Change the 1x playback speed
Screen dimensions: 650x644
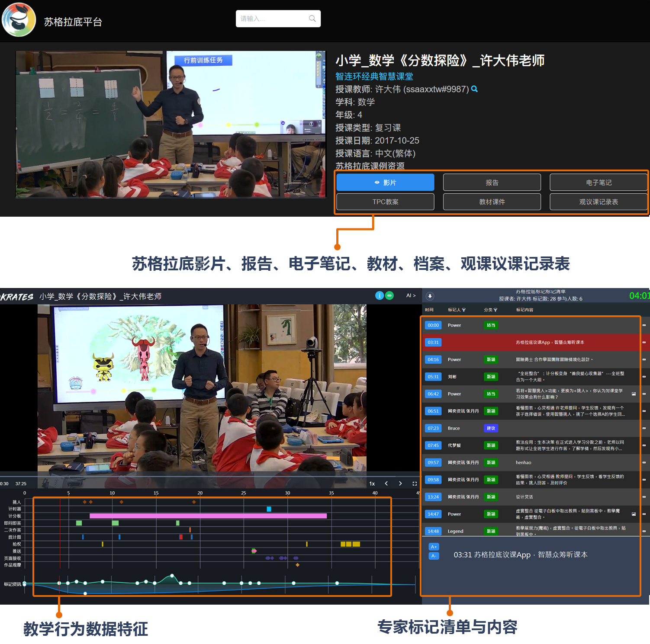point(372,484)
